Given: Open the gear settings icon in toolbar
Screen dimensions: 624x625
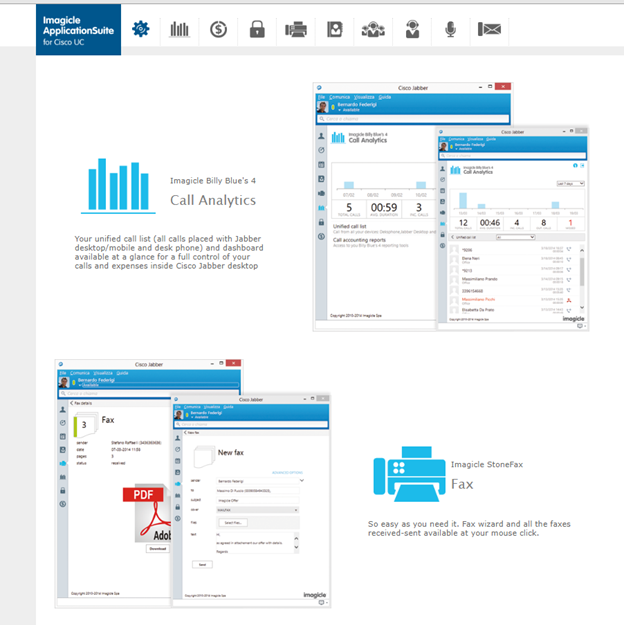Looking at the screenshot, I should [141, 29].
